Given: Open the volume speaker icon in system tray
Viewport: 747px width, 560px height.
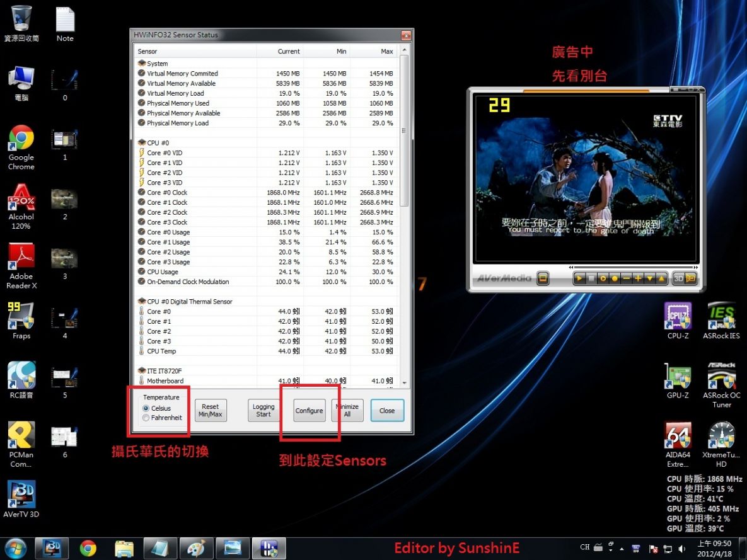Looking at the screenshot, I should coord(682,549).
